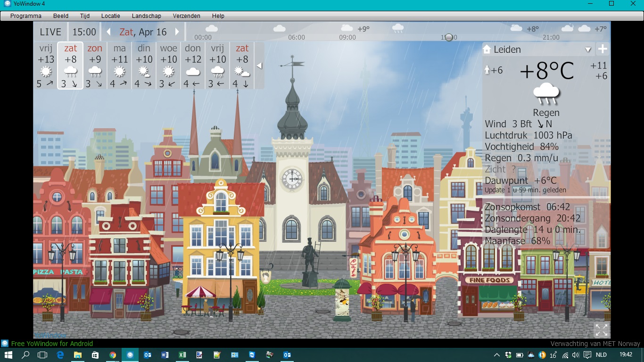Launch Excel from the taskbar
Viewport: 644px width, 362px height.
point(182,355)
